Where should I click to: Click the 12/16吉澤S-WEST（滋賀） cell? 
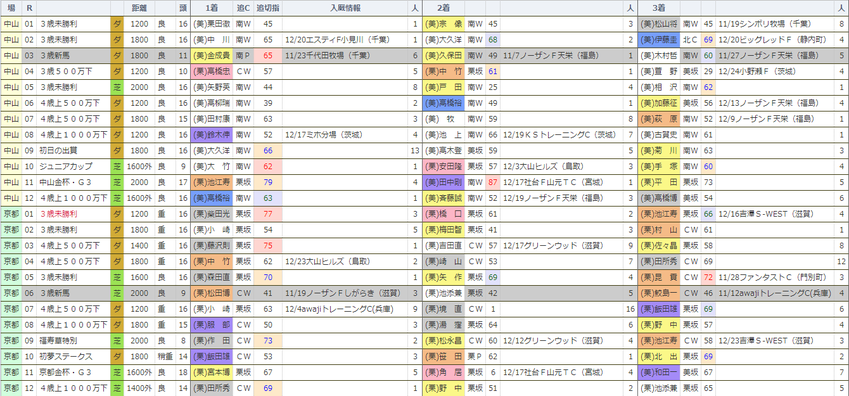pos(776,213)
